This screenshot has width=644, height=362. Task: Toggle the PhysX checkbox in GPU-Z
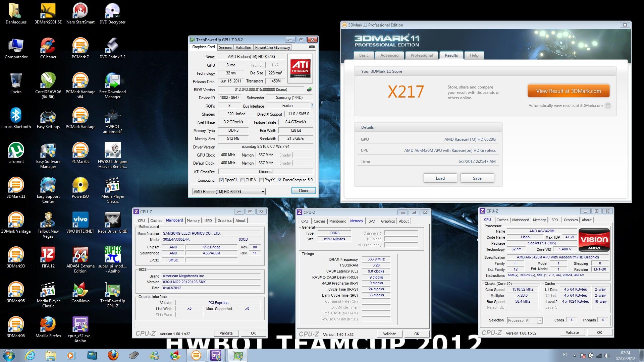click(x=261, y=180)
